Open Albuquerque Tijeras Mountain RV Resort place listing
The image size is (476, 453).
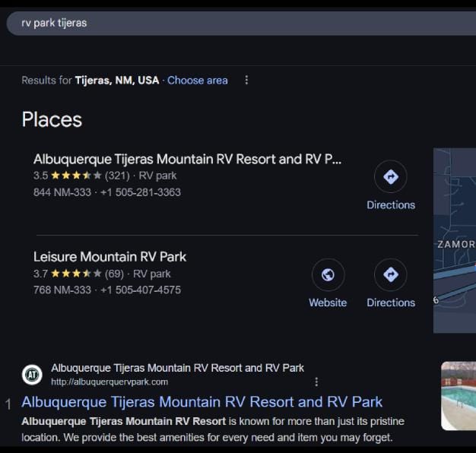tap(187, 160)
